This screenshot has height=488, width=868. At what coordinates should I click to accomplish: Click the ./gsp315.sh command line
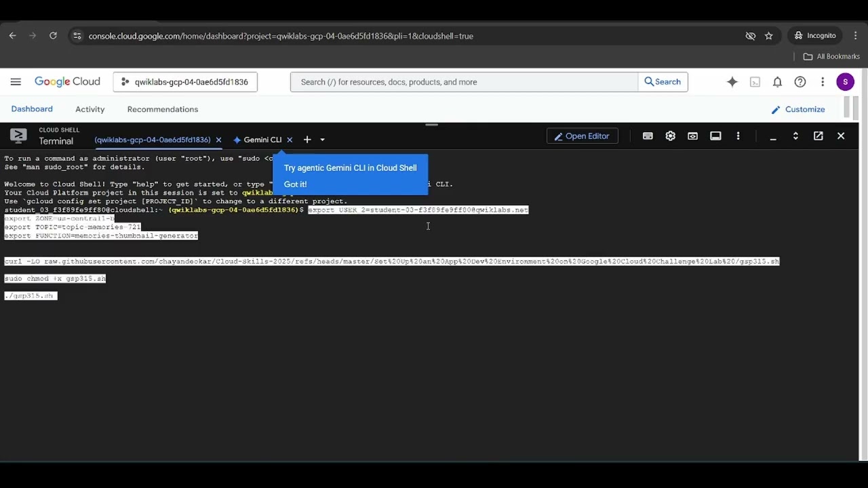tap(31, 296)
